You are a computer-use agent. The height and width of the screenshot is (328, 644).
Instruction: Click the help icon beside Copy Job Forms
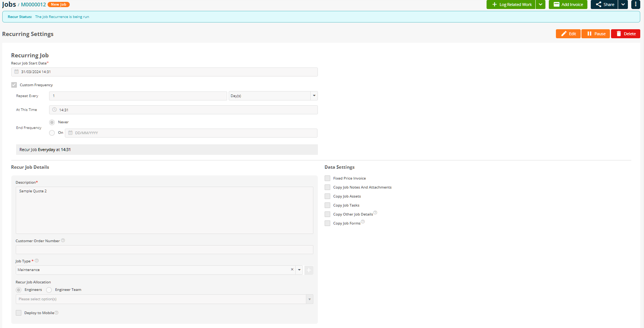[363, 222]
